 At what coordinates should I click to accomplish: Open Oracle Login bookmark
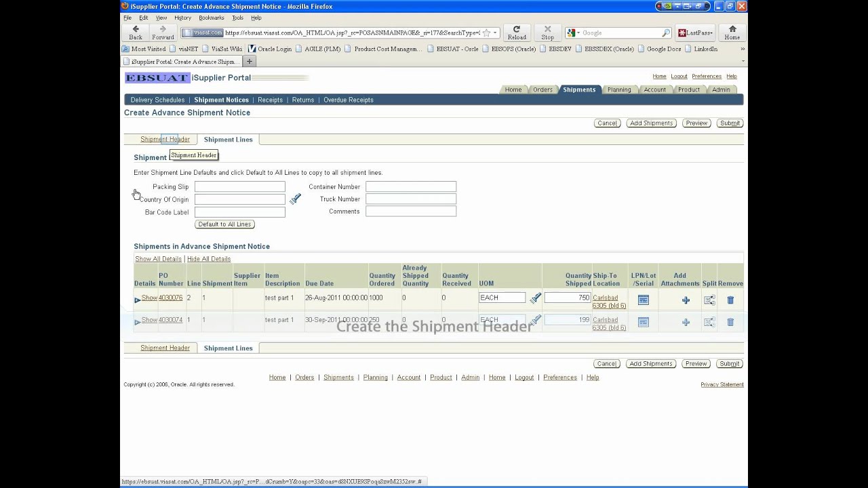click(x=269, y=49)
